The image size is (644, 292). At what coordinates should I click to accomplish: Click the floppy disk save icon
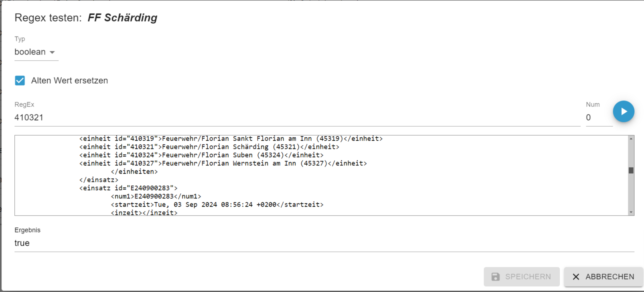click(x=495, y=277)
